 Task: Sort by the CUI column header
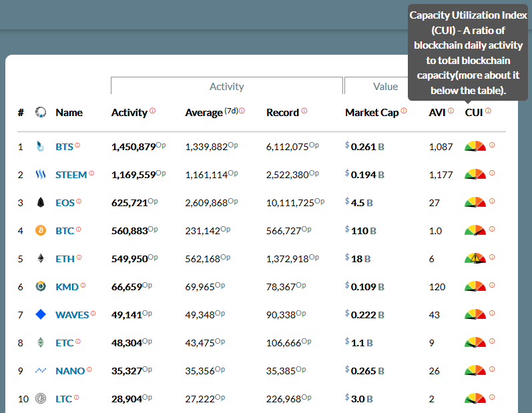474,112
